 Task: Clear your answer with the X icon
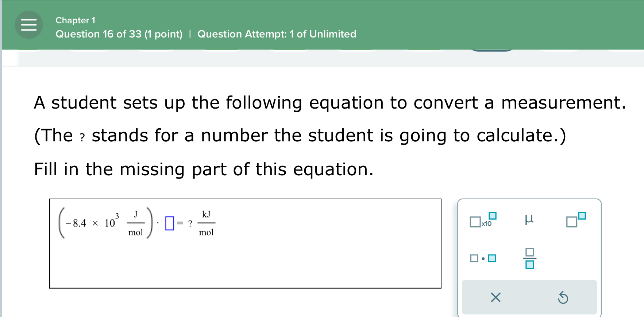(x=495, y=298)
